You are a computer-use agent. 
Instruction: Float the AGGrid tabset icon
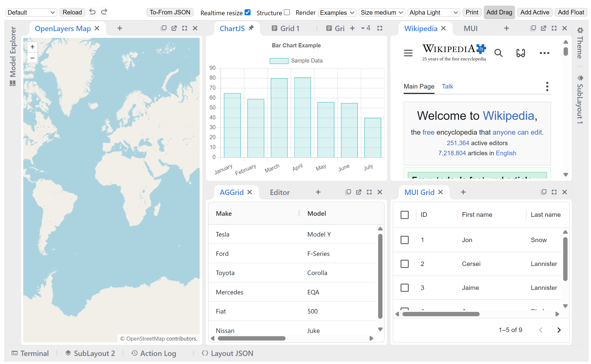click(x=348, y=192)
